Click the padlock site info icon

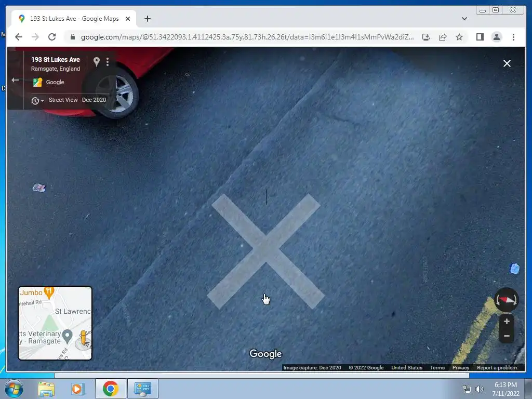[x=72, y=37]
